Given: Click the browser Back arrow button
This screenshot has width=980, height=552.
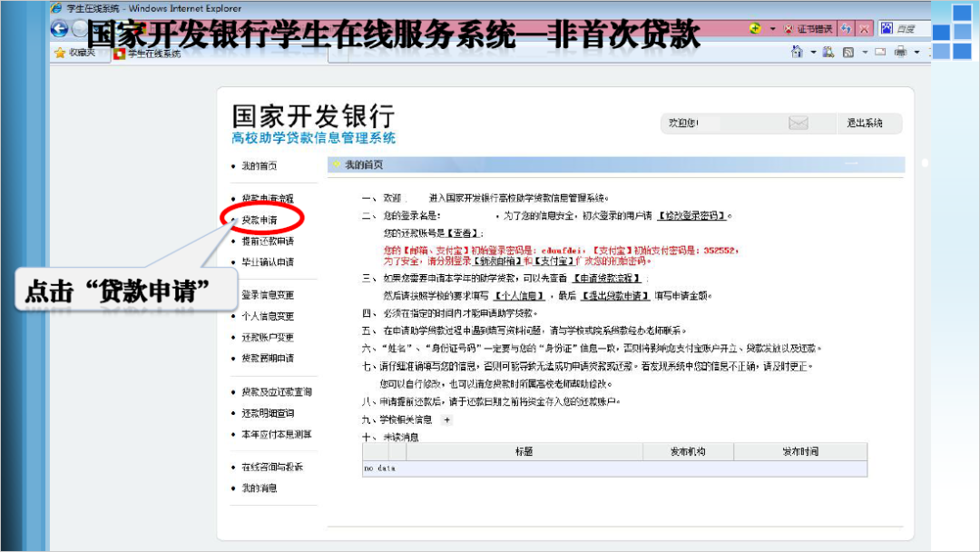Looking at the screenshot, I should coord(59,28).
